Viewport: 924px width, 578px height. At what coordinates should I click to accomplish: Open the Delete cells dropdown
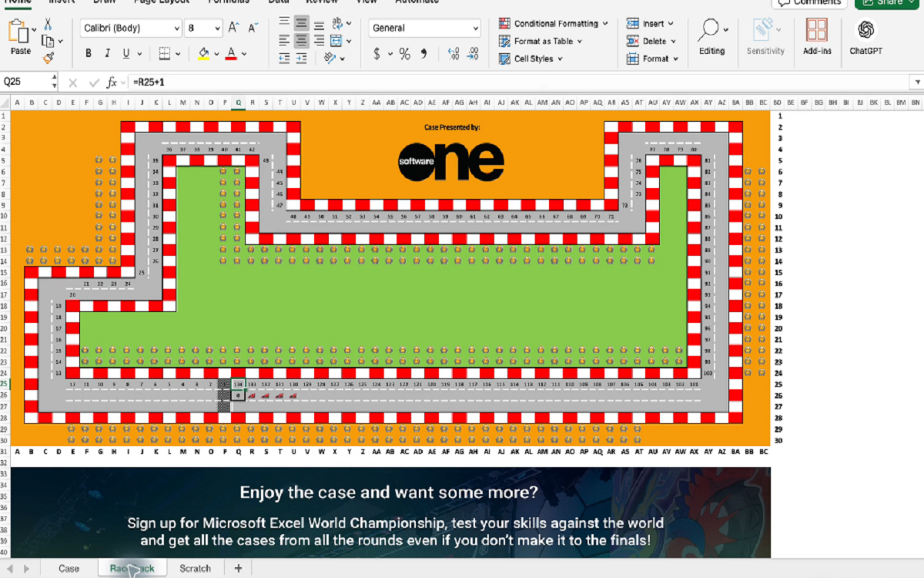coord(651,41)
